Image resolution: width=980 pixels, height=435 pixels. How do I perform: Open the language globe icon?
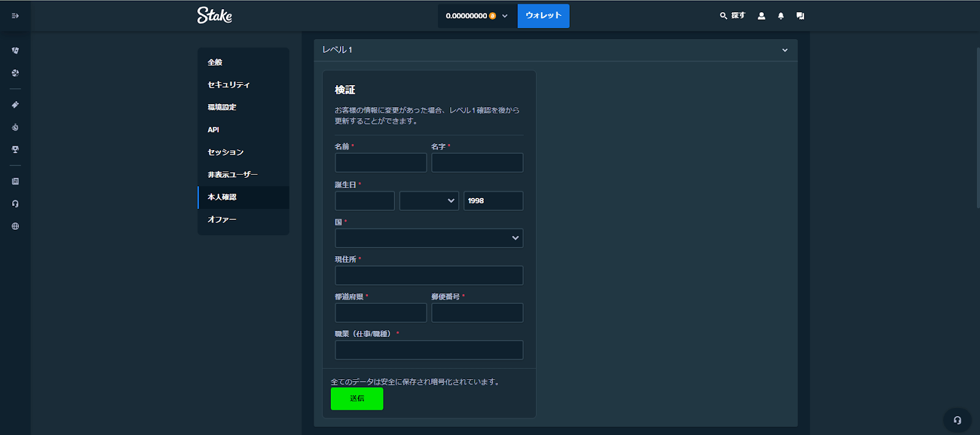click(15, 226)
